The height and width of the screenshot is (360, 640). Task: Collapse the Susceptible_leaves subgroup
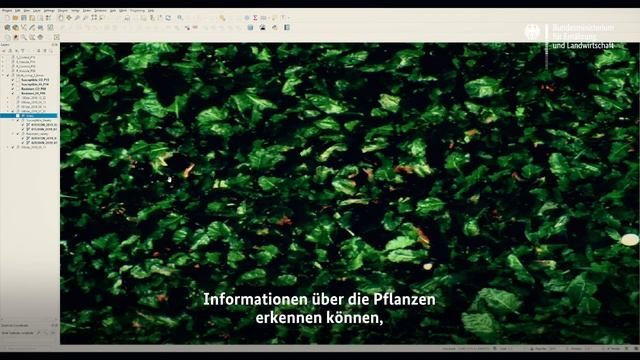tap(13, 120)
